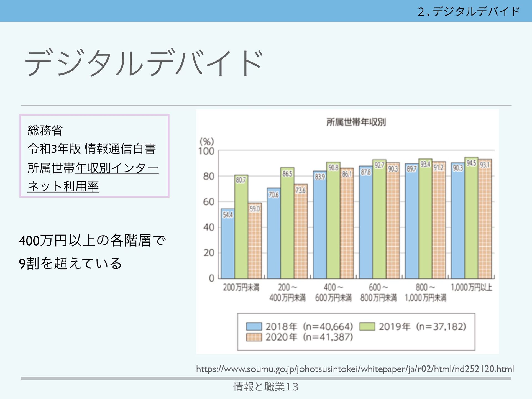Click the 2018年 blue legend swatch
Image resolution: width=532 pixels, height=399 pixels.
pyautogui.click(x=254, y=326)
